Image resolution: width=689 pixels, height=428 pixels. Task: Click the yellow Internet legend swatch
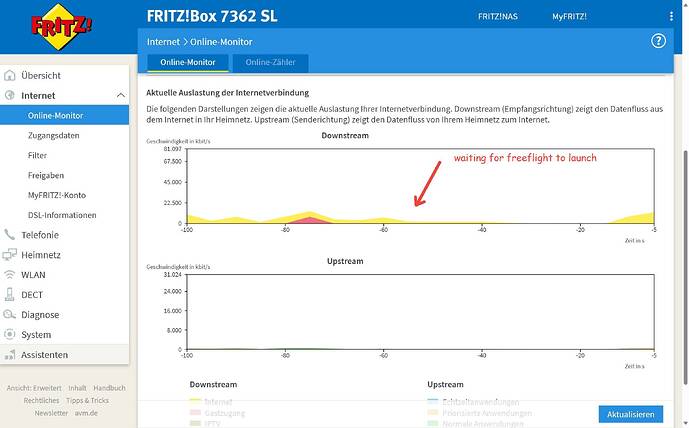(195, 402)
